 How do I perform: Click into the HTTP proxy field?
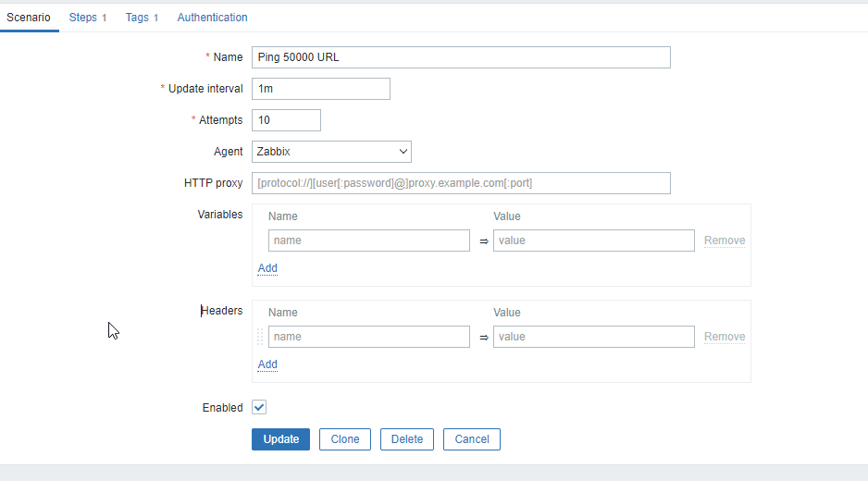[x=461, y=183]
